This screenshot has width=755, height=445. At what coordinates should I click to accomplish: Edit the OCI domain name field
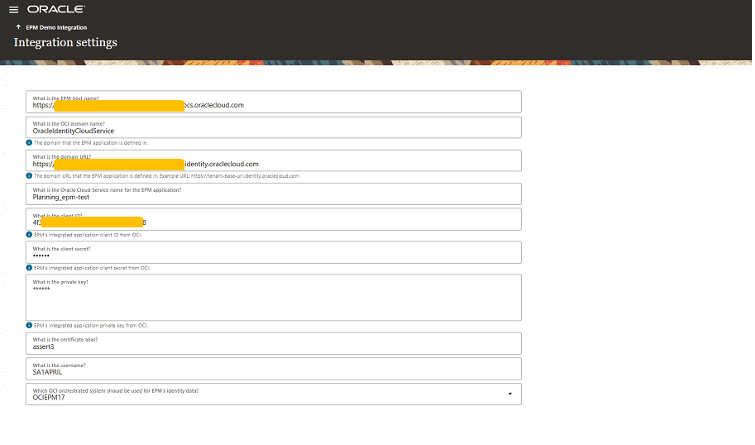273,127
